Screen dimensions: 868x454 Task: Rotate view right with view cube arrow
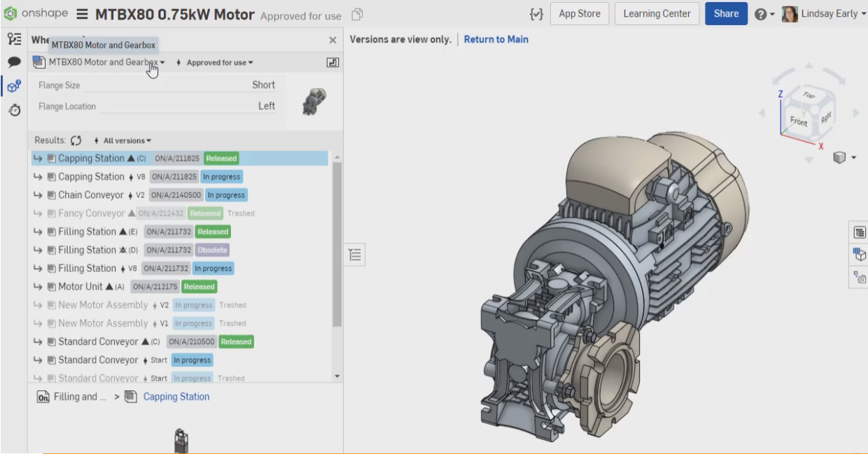(x=856, y=113)
